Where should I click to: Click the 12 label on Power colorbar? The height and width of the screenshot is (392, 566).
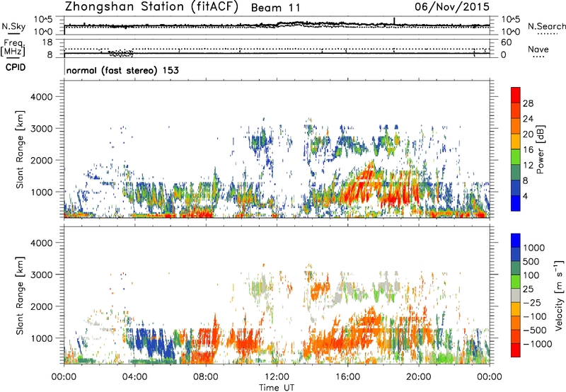coord(528,166)
